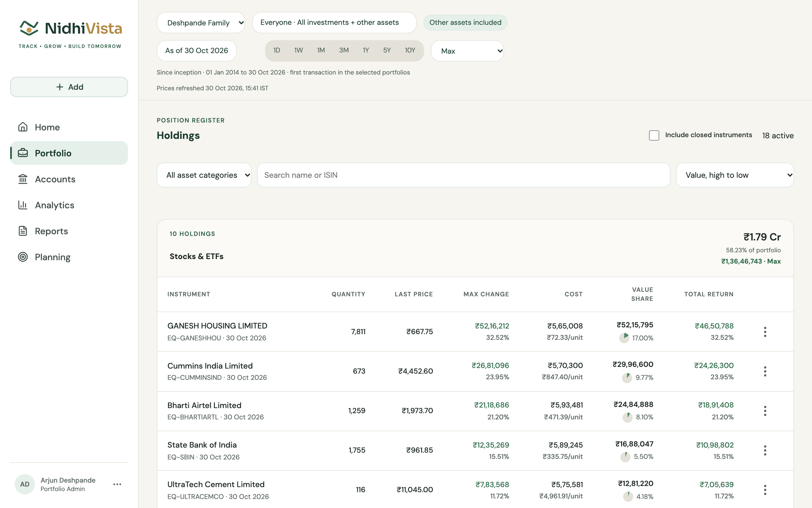Screen dimensions: 812x508
Task: Open All asset categories filter dropdown
Action: coord(204,175)
